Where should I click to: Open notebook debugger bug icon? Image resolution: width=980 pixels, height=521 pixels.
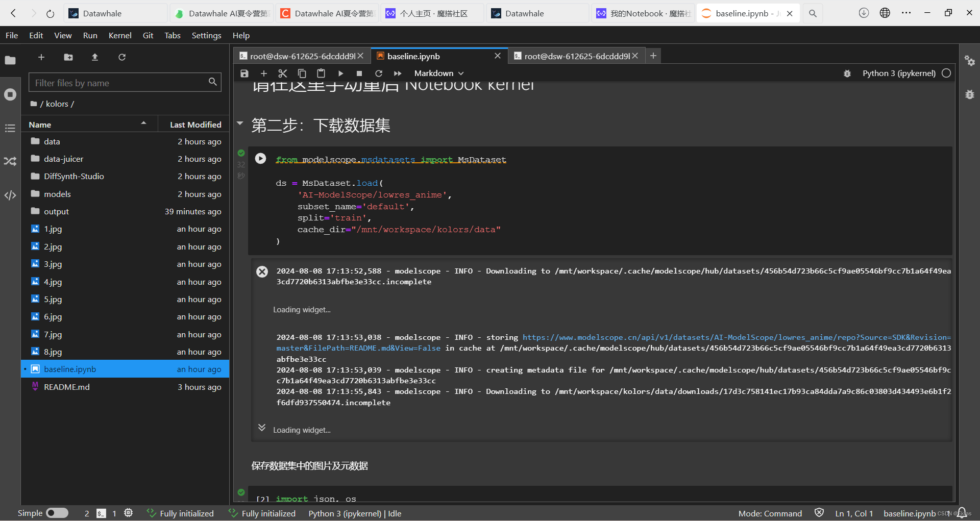click(x=847, y=73)
